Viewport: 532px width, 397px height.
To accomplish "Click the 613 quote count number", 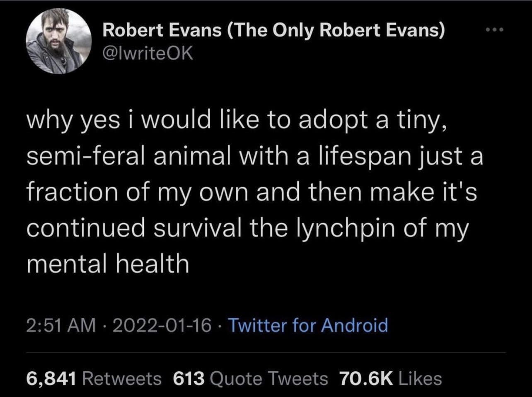I will [189, 378].
